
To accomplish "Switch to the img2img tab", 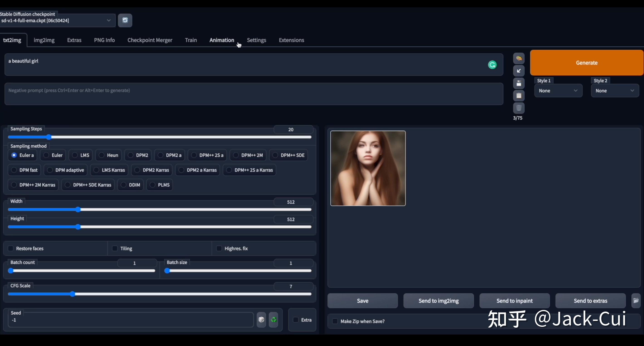I will 44,40.
